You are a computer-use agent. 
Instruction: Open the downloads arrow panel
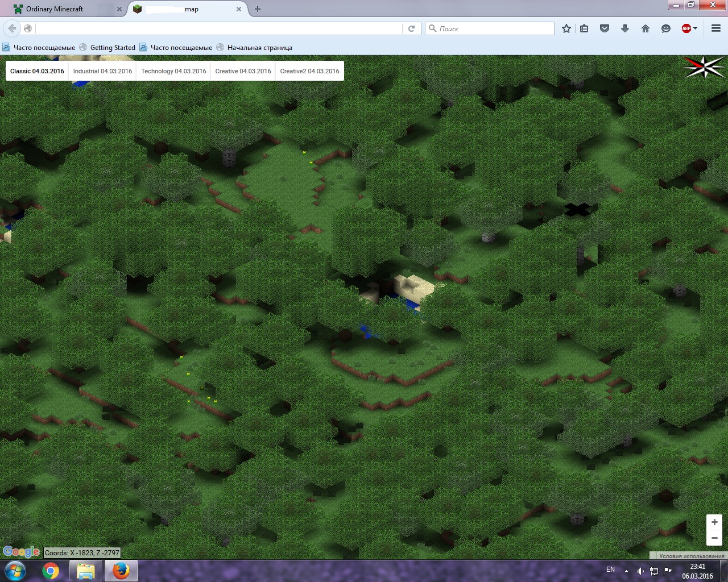coord(625,28)
